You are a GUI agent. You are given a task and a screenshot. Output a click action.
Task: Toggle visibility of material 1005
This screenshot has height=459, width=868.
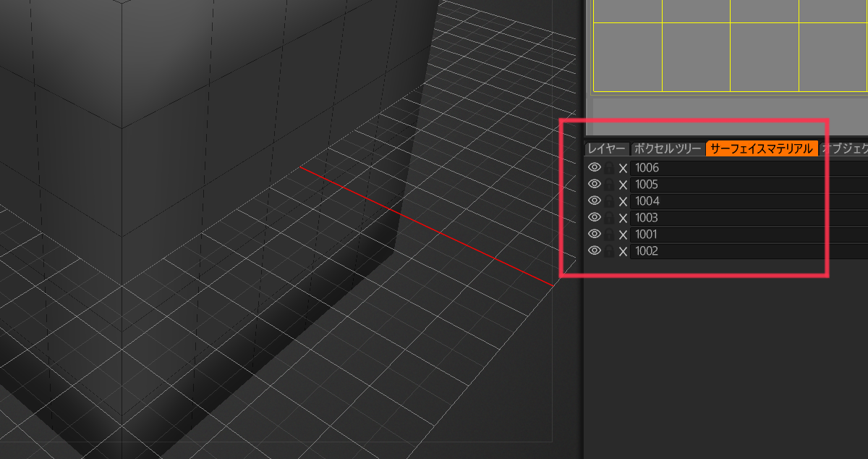coord(595,184)
